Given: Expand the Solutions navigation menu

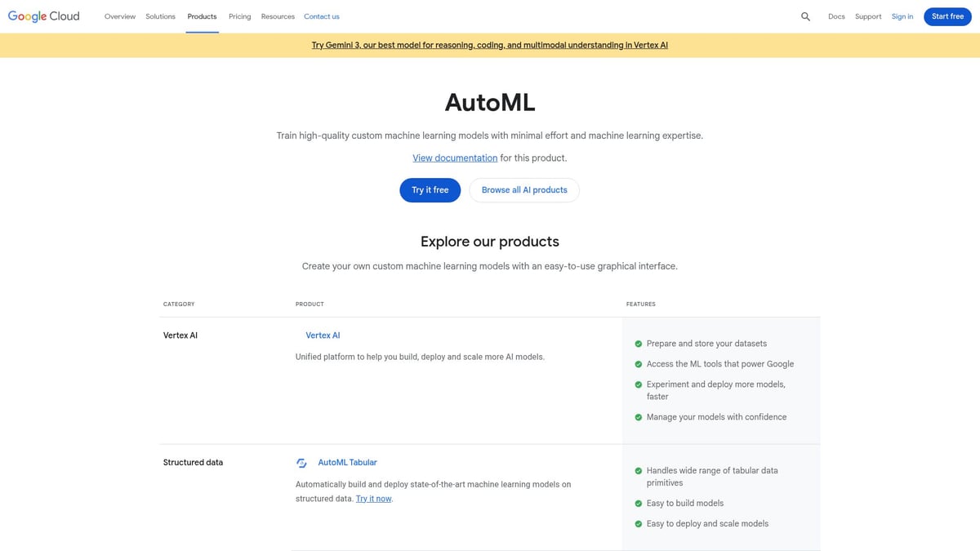Looking at the screenshot, I should pos(160,16).
